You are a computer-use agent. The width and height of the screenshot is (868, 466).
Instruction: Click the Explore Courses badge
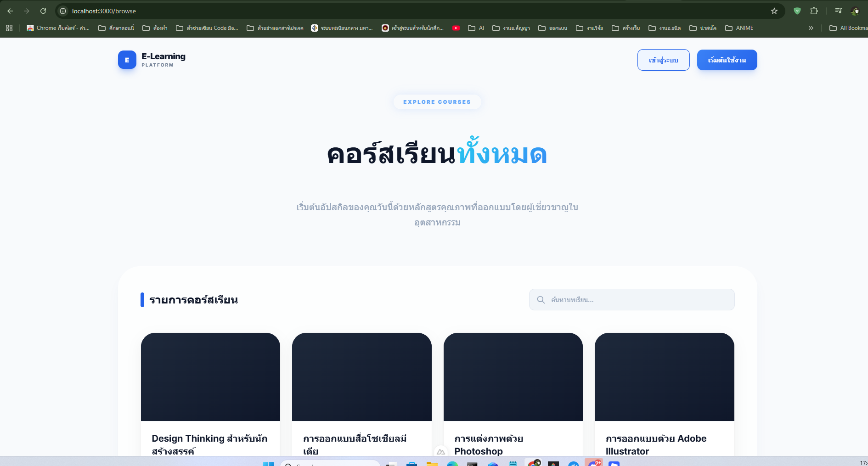437,102
